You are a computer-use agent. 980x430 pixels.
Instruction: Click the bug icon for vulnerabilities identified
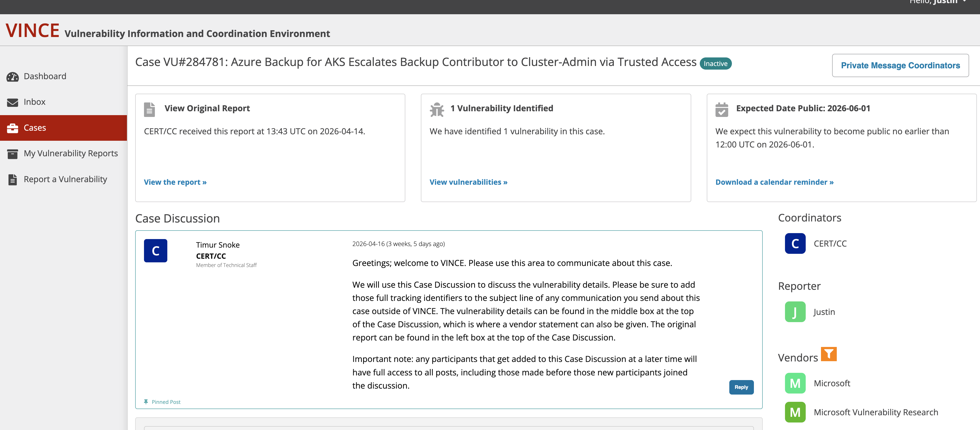(x=437, y=109)
